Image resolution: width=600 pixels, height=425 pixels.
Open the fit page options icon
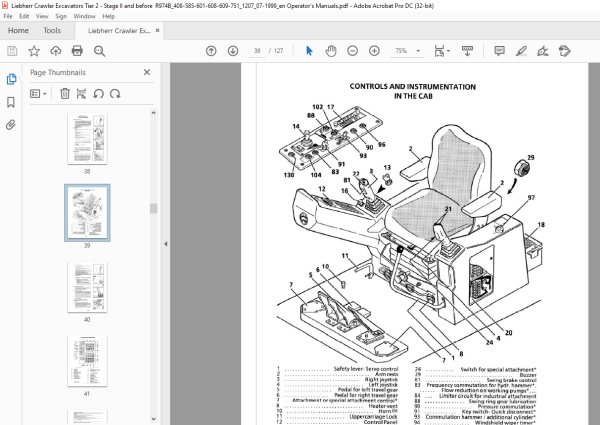439,51
